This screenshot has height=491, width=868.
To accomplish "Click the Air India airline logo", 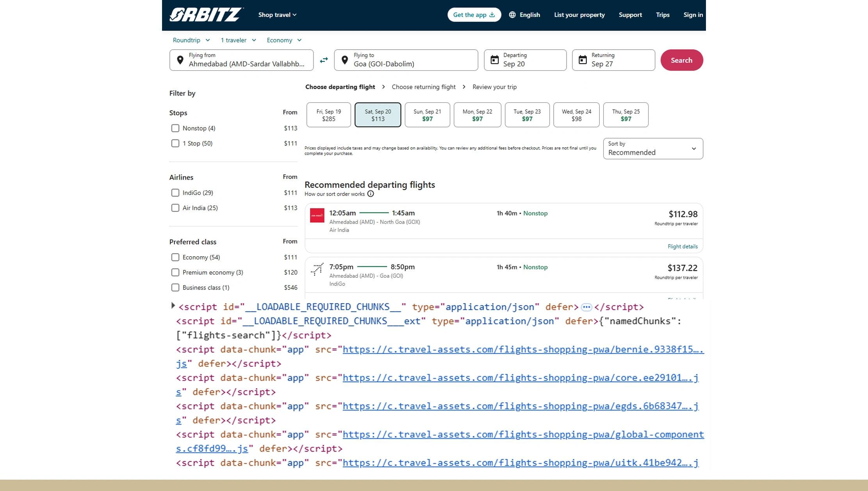I will coord(317,215).
